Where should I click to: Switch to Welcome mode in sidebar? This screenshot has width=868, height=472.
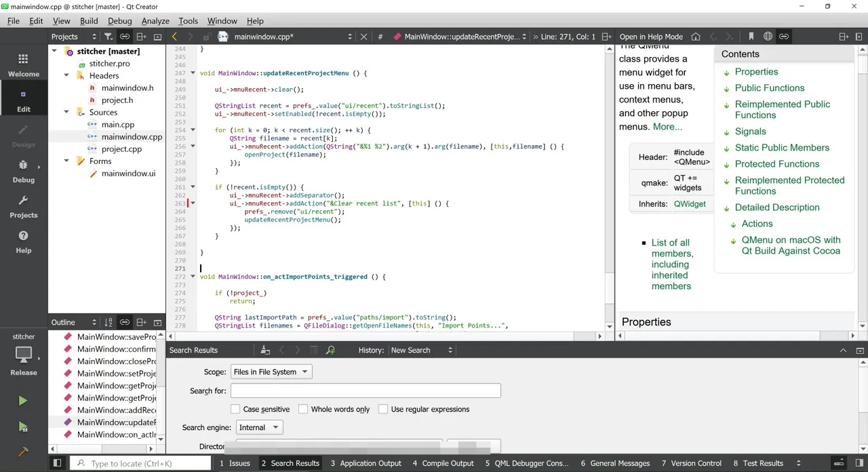pyautogui.click(x=24, y=65)
